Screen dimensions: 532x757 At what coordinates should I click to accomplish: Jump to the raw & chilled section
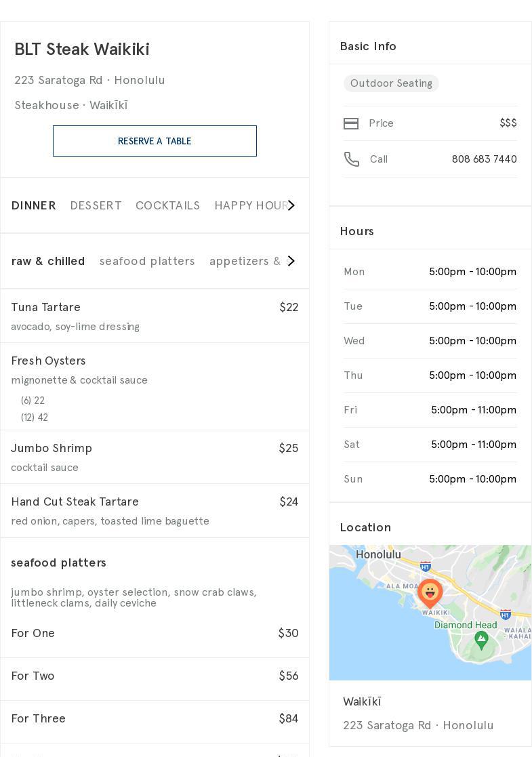coord(48,261)
